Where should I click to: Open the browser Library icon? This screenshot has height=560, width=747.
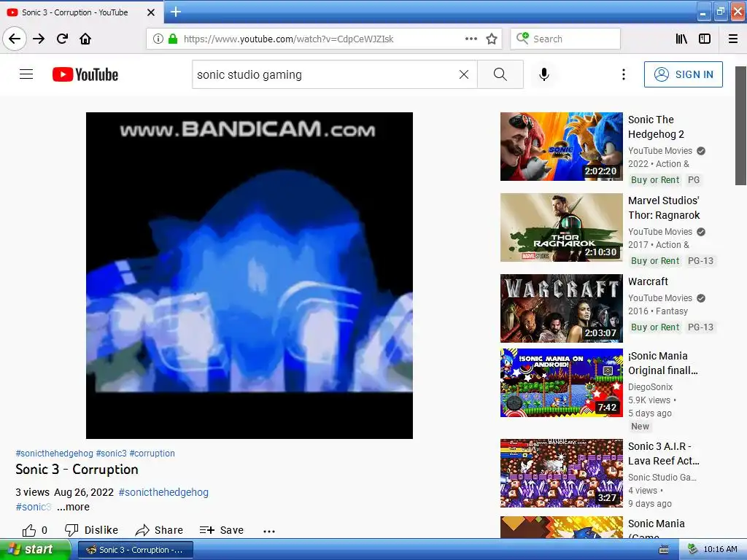pyautogui.click(x=682, y=39)
